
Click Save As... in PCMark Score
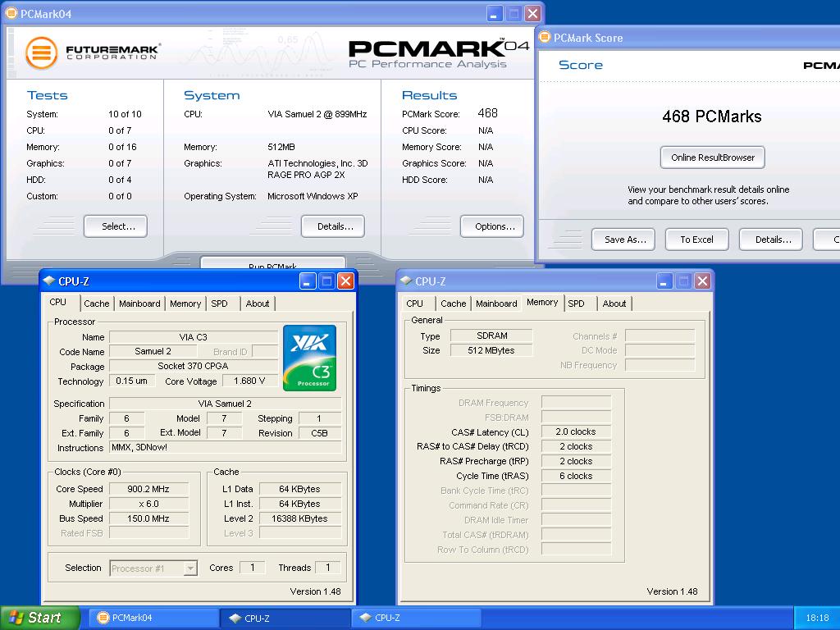pos(623,240)
